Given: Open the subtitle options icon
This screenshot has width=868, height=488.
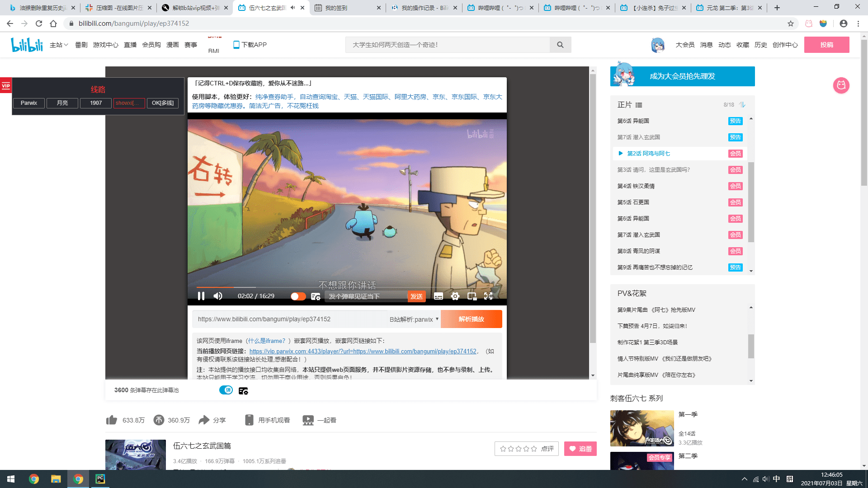Looking at the screenshot, I should pyautogui.click(x=439, y=296).
